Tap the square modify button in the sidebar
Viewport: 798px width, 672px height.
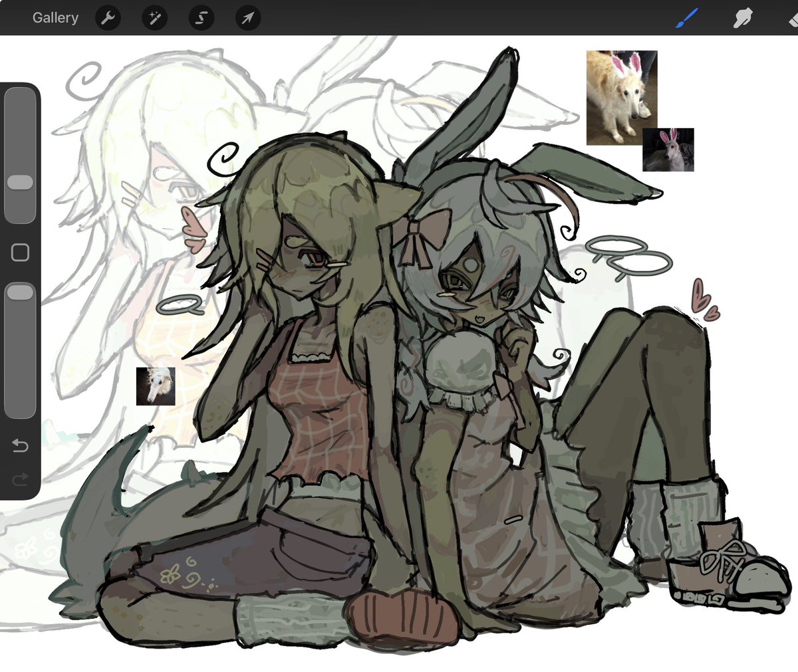(x=20, y=253)
